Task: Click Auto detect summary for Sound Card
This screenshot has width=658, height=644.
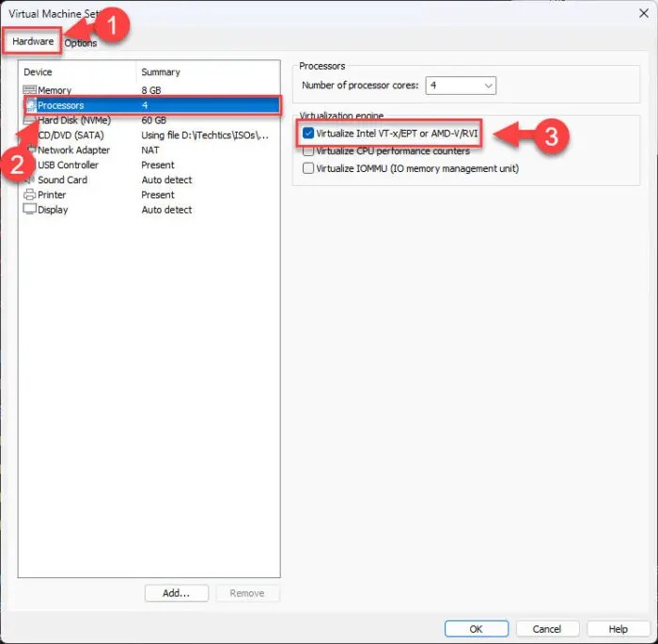Action: [x=166, y=180]
